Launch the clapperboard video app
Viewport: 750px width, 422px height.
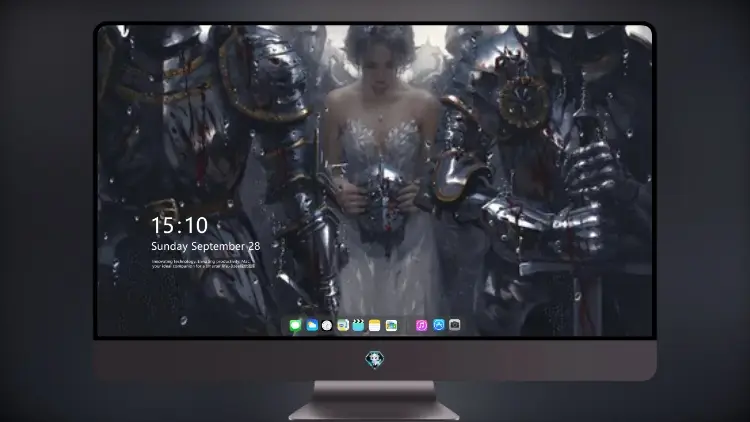click(358, 325)
